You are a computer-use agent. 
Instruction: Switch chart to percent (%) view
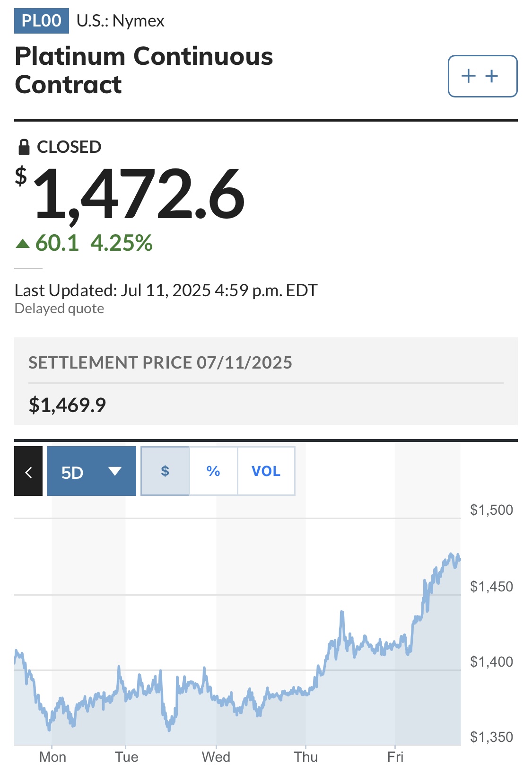click(x=213, y=471)
